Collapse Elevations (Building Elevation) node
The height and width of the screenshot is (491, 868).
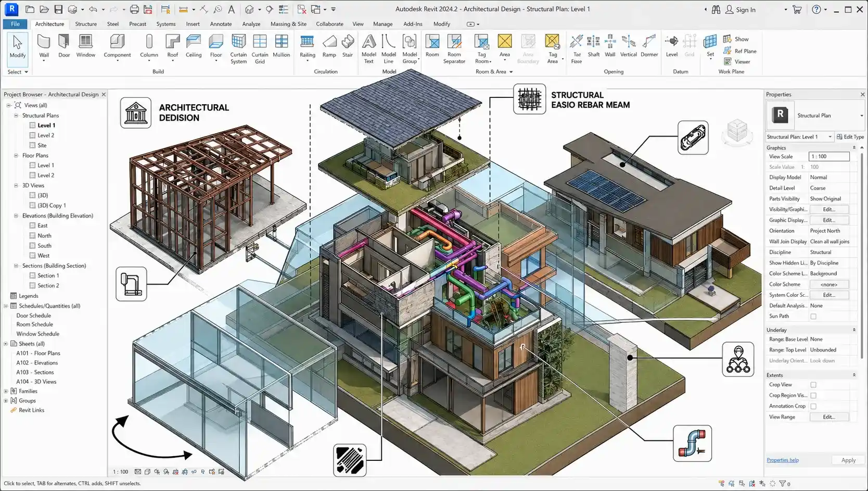pyautogui.click(x=16, y=216)
